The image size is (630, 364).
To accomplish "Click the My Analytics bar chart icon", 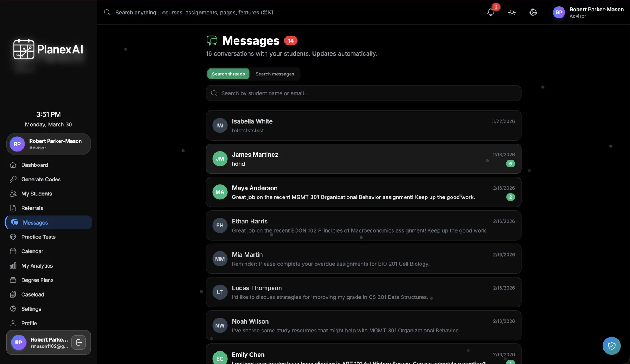I will point(13,265).
